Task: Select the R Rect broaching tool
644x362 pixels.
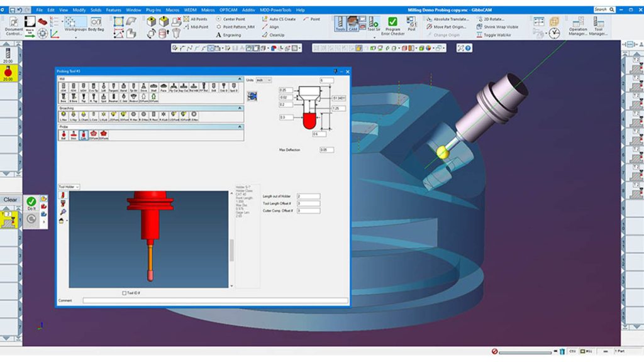Action: [153, 116]
